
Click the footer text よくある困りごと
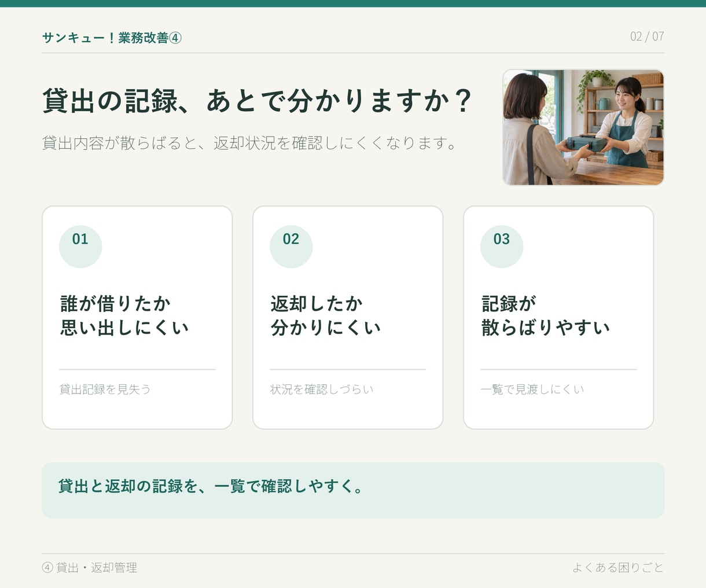click(x=618, y=568)
